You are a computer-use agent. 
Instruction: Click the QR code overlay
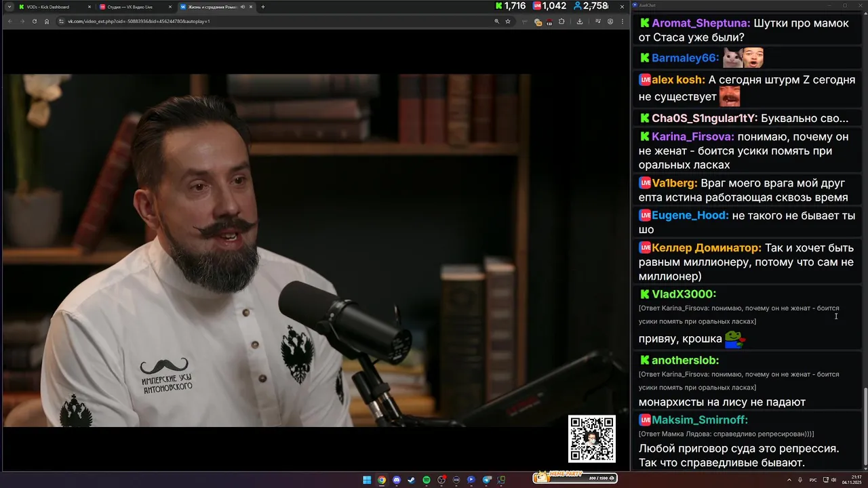click(592, 439)
